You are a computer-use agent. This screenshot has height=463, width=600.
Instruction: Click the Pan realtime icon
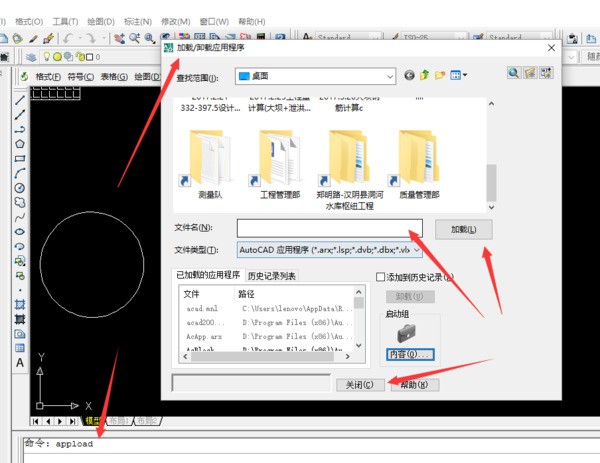pyautogui.click(x=119, y=38)
